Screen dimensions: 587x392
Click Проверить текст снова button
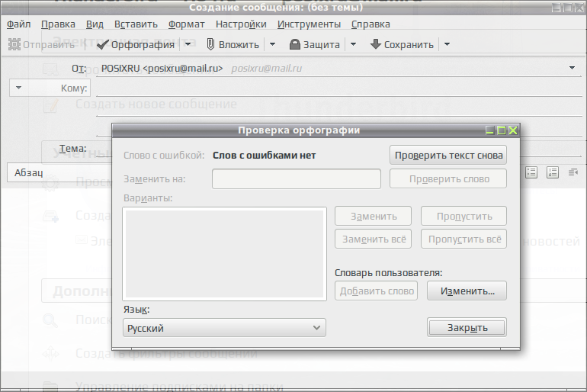tap(448, 156)
